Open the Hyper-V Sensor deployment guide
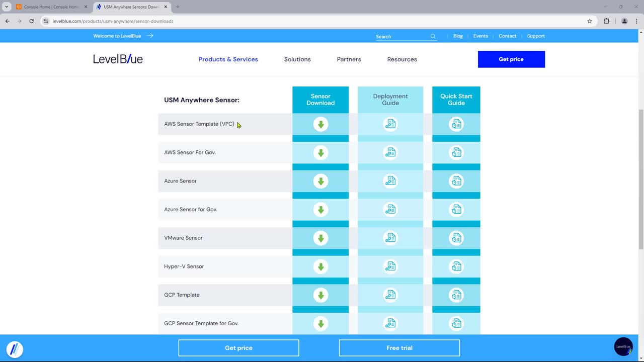Image resolution: width=644 pixels, height=362 pixels. point(390,266)
